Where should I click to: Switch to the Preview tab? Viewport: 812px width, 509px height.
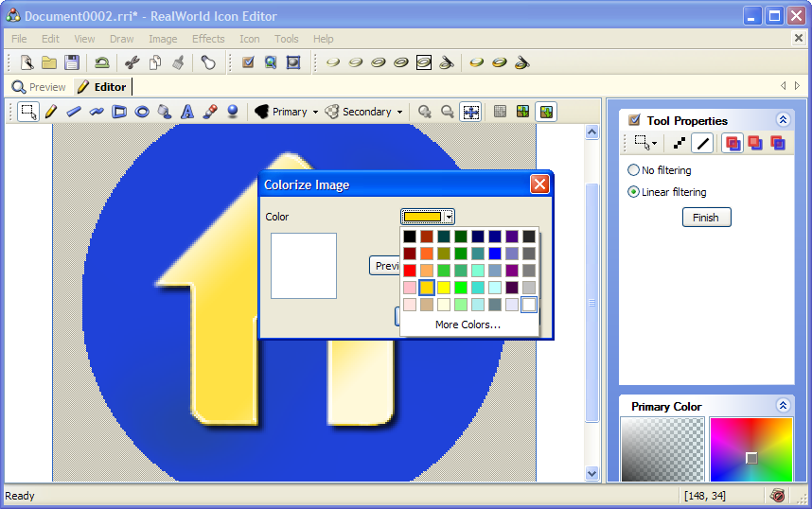40,87
